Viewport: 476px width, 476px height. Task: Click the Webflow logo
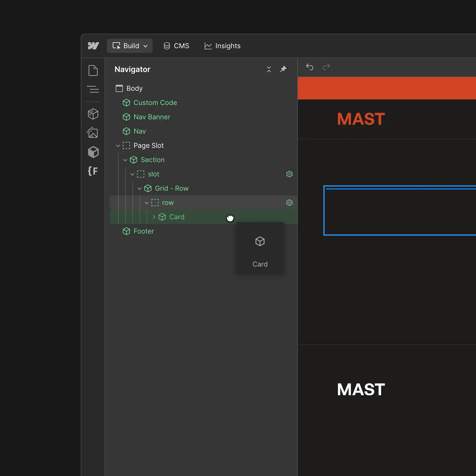pos(93,46)
